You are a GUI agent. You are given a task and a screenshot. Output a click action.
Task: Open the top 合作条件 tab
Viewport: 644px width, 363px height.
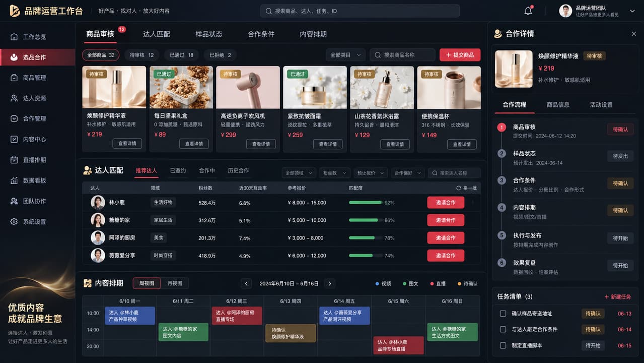click(261, 34)
